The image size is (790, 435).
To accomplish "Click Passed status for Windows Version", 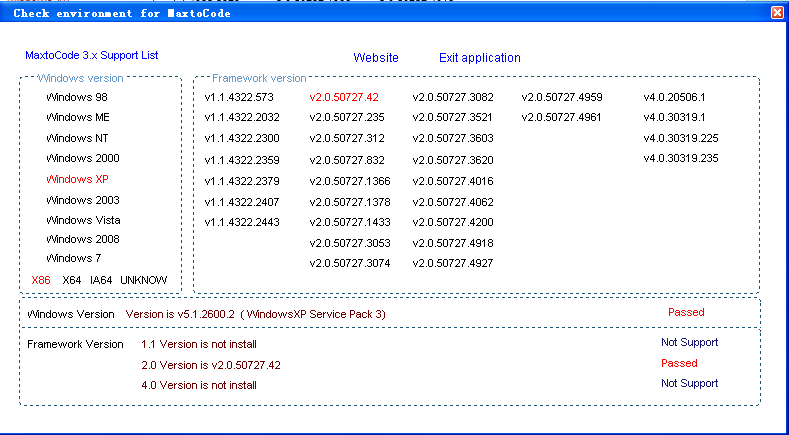I will [x=686, y=313].
